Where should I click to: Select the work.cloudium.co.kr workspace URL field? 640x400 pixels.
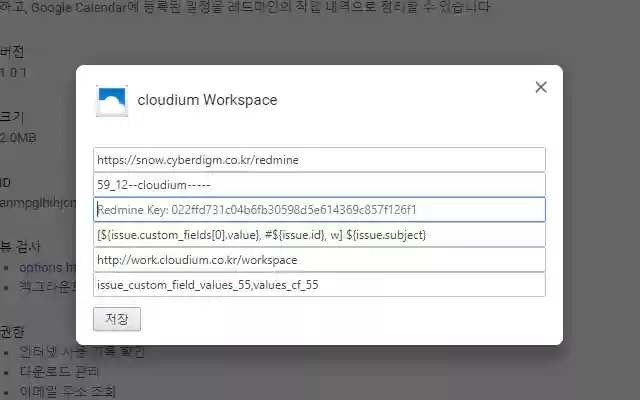[319, 260]
